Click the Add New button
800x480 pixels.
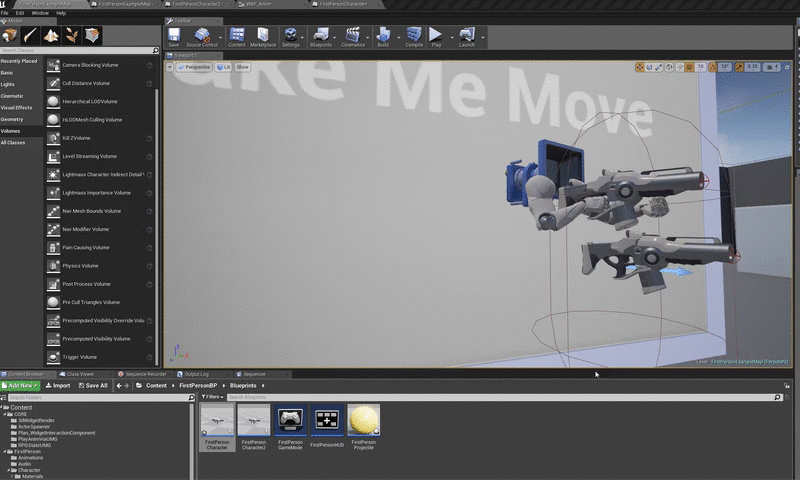coord(20,385)
